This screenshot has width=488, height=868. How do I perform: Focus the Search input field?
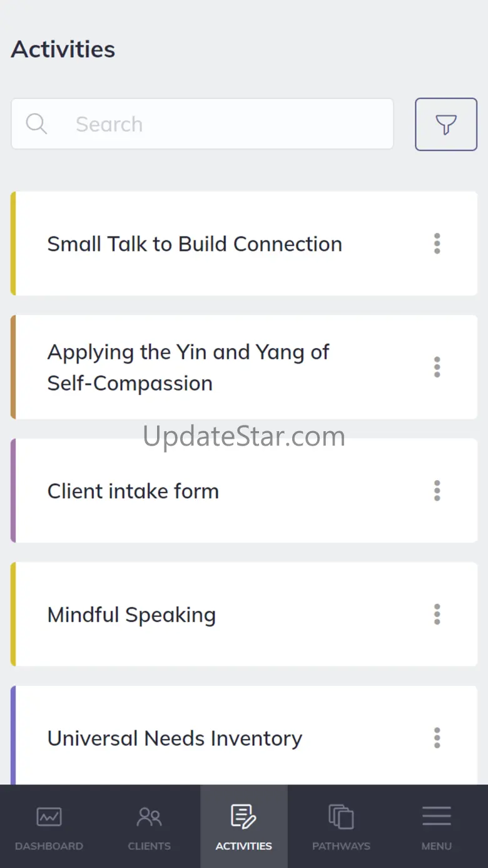[x=202, y=124]
